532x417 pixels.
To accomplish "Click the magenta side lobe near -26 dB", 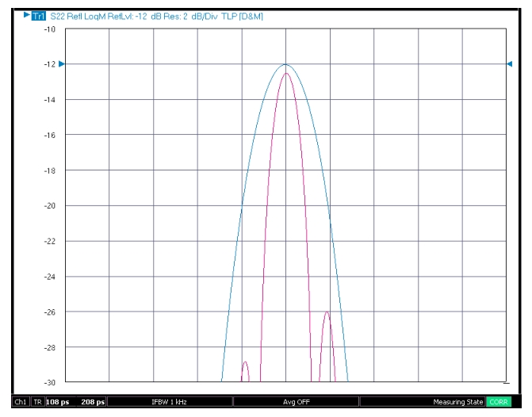I will (327, 312).
